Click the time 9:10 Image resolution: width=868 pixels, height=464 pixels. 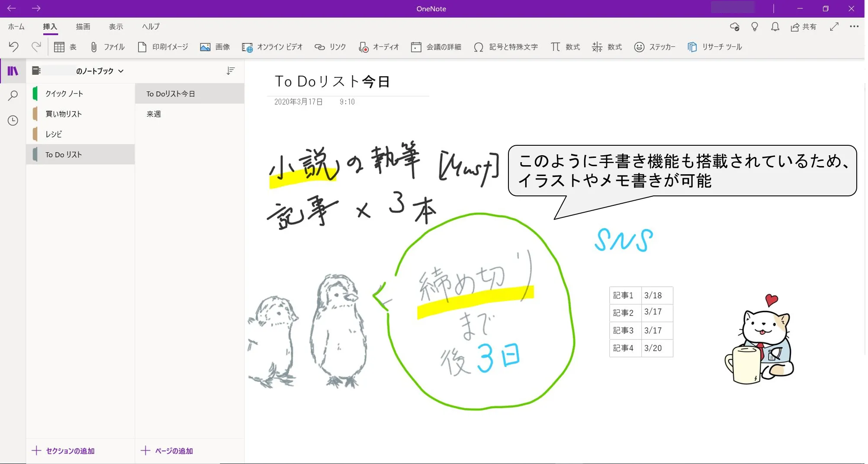(x=347, y=102)
